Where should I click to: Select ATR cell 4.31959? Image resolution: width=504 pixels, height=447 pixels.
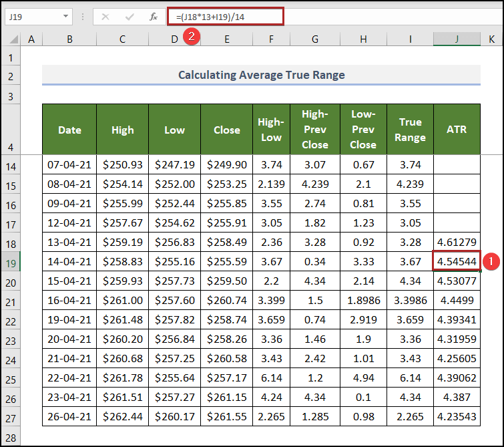(x=457, y=339)
